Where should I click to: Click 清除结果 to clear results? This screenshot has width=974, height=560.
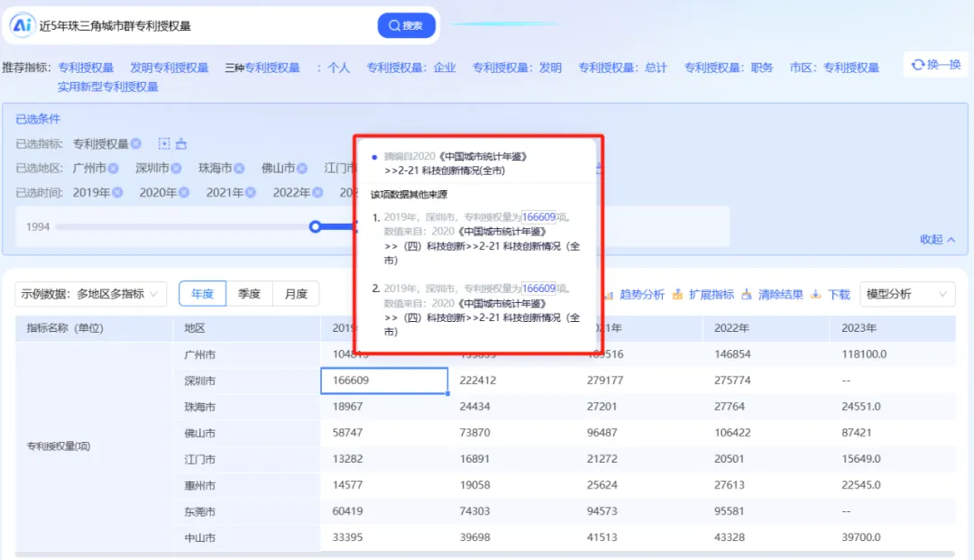tap(773, 294)
